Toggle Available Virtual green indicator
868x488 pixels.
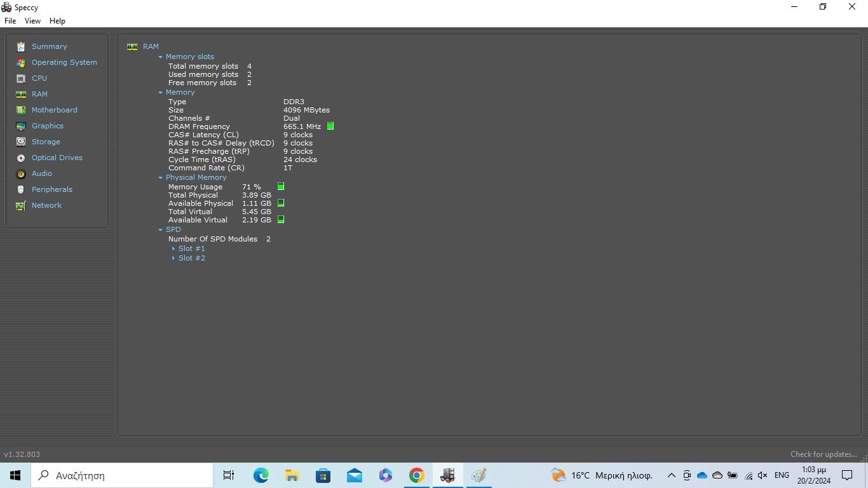click(x=281, y=220)
